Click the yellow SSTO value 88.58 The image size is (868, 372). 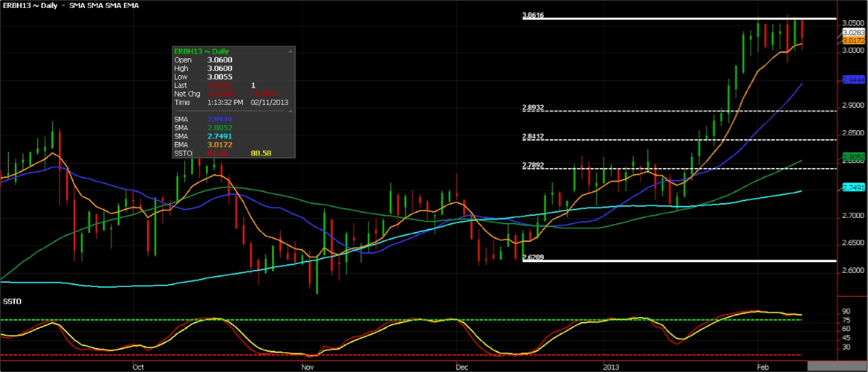pyautogui.click(x=261, y=153)
